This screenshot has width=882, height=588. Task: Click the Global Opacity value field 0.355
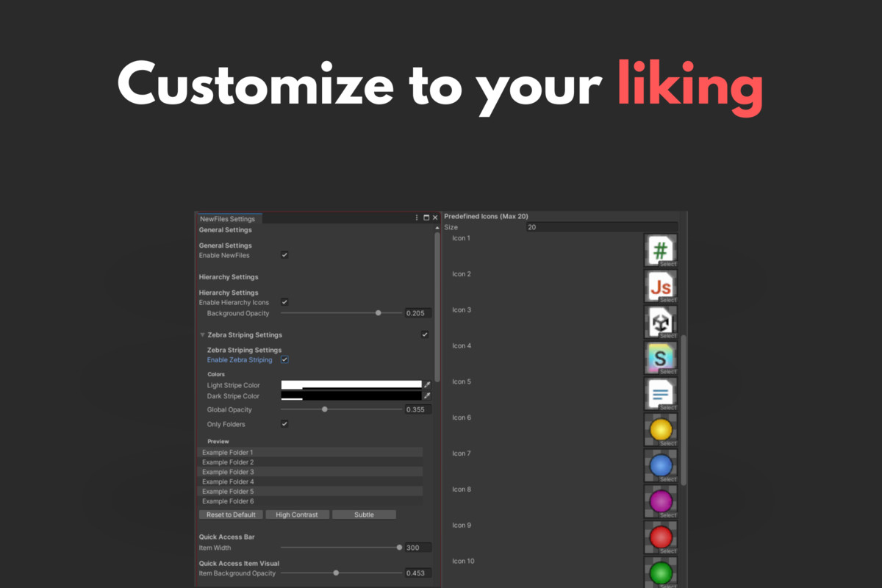[x=418, y=409]
